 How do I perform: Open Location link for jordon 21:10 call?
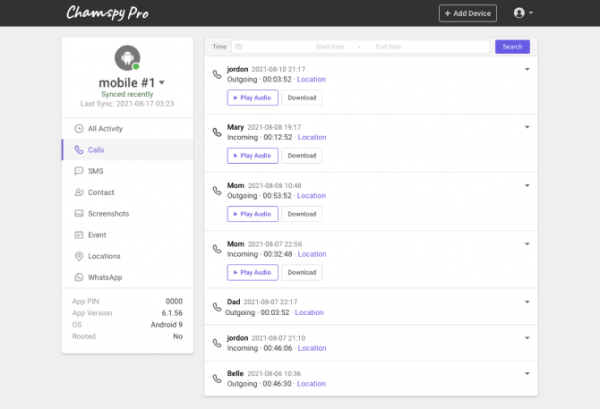312,348
